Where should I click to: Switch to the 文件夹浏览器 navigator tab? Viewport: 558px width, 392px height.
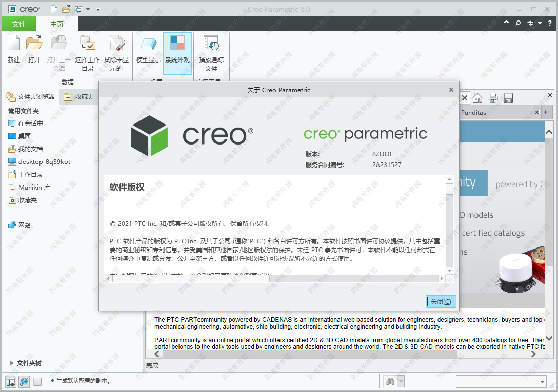click(x=31, y=97)
